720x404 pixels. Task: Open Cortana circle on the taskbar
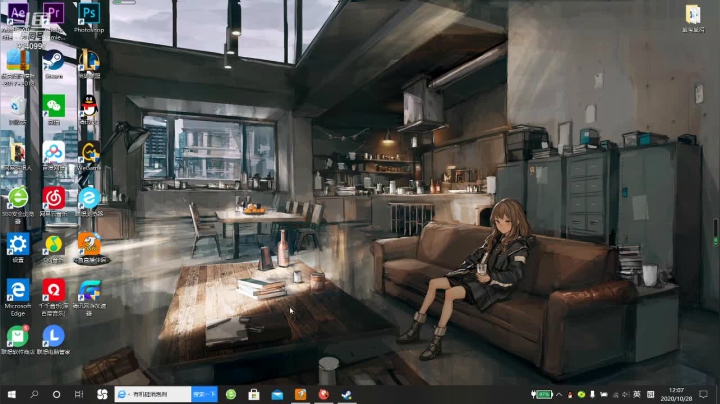click(56, 394)
